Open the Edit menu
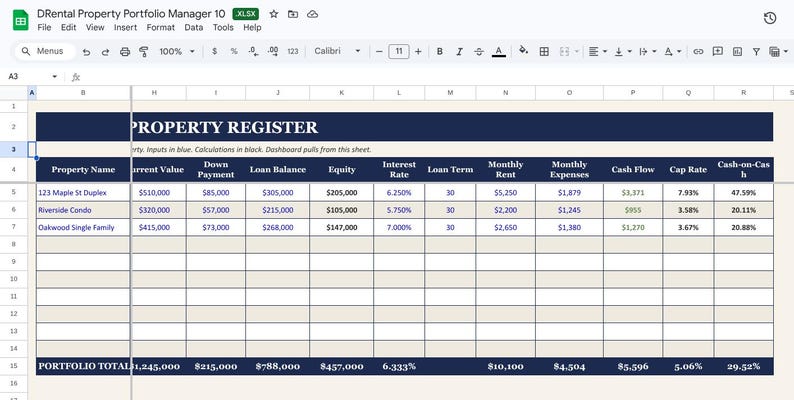Image resolution: width=794 pixels, height=400 pixels. (x=68, y=27)
